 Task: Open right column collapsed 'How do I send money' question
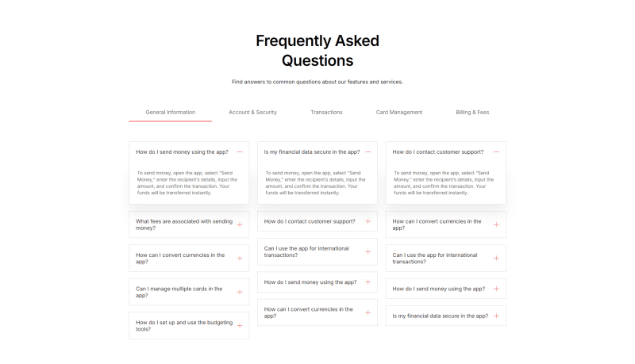click(x=445, y=289)
